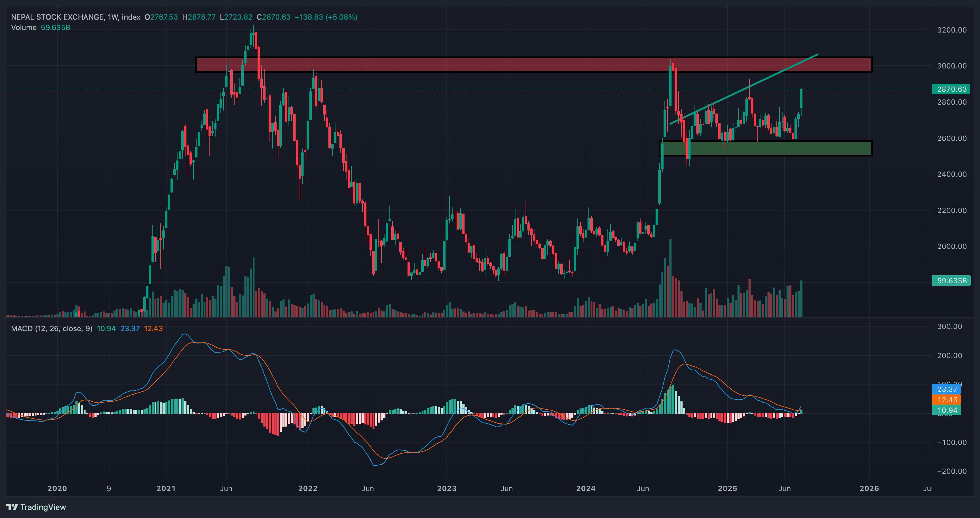Open the MACD (12, 26, close, 9) legend
Image resolution: width=980 pixels, height=518 pixels.
(x=51, y=328)
